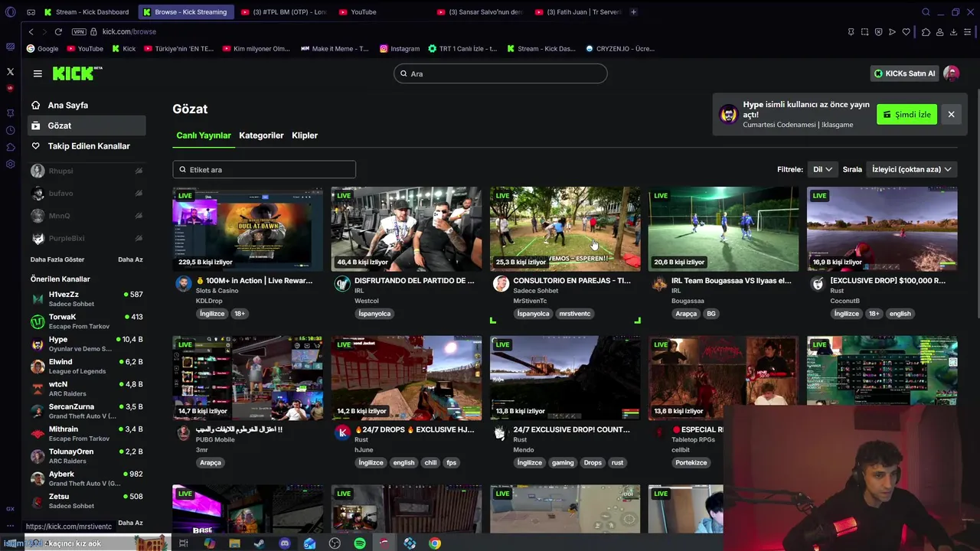Click browser Back arrow

tap(31, 31)
